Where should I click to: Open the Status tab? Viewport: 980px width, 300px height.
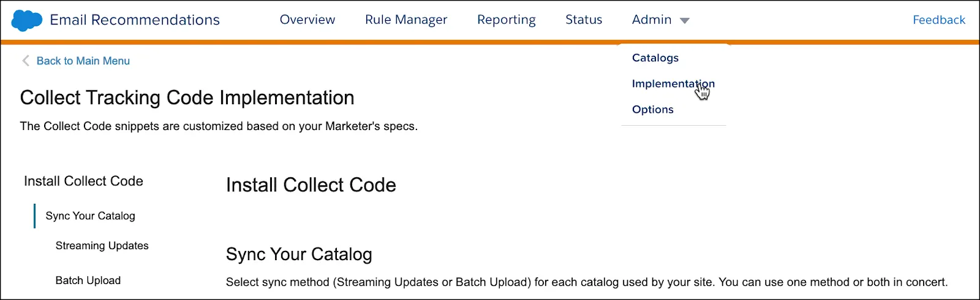point(584,20)
